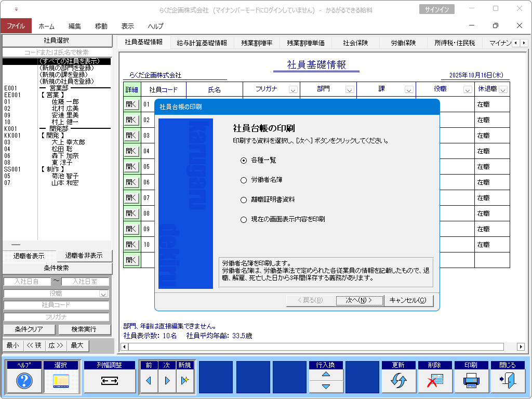This screenshot has height=399, width=532.
Task: Click the 印刷 printer icon
Action: click(471, 381)
